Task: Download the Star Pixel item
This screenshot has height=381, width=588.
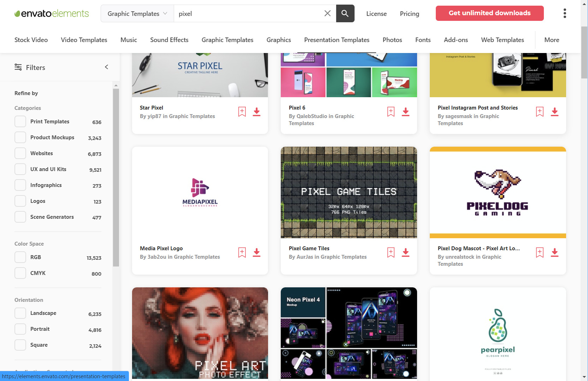Action: [x=257, y=112]
